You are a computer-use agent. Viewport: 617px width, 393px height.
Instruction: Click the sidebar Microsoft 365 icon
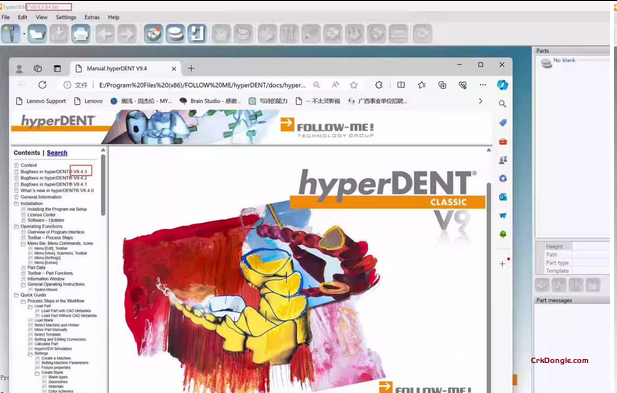(x=502, y=179)
